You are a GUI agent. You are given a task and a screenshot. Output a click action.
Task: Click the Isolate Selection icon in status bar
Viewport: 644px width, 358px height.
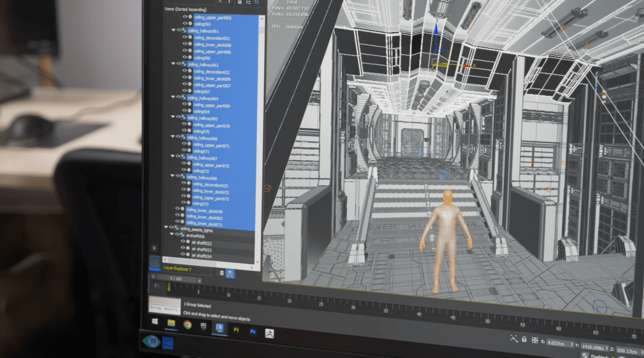click(x=514, y=339)
